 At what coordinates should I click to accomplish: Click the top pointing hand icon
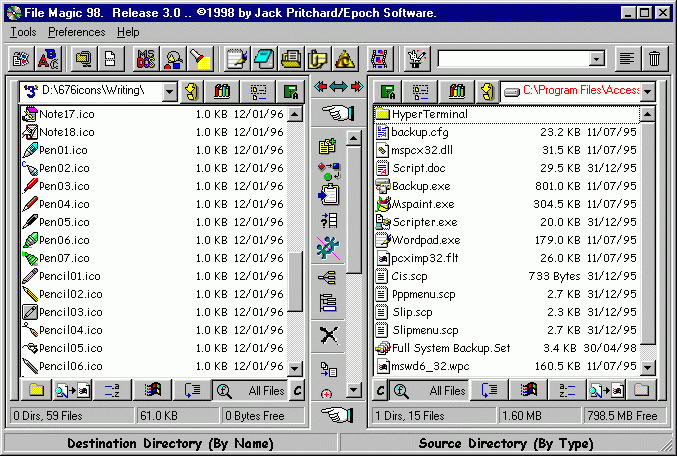point(338,113)
